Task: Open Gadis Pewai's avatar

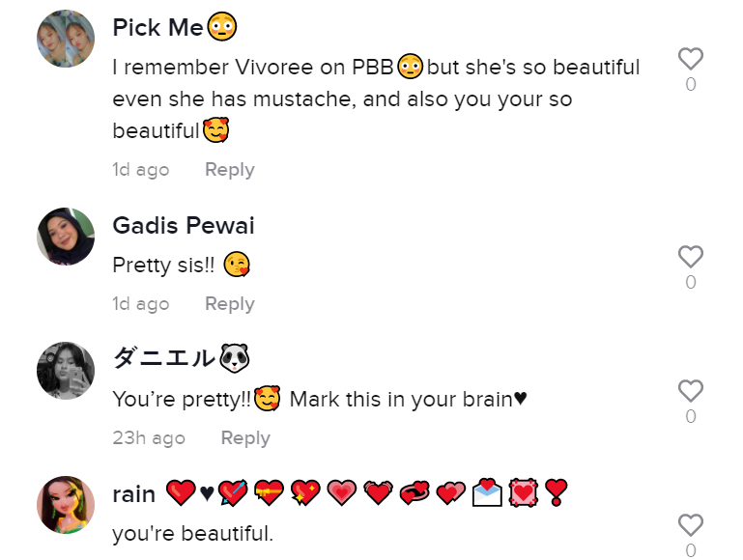Action: tap(66, 237)
